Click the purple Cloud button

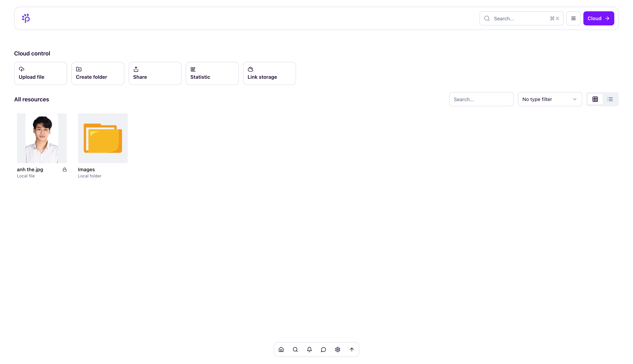click(x=598, y=18)
